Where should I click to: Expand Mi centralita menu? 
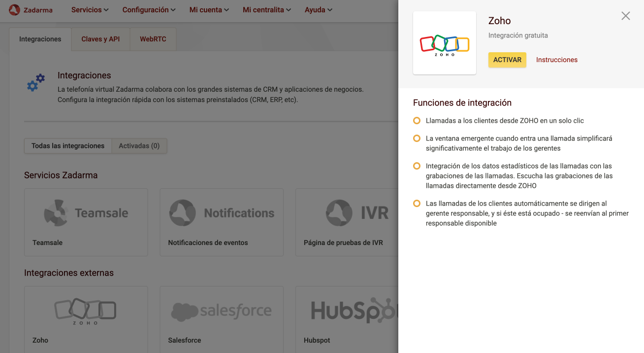[x=267, y=10]
